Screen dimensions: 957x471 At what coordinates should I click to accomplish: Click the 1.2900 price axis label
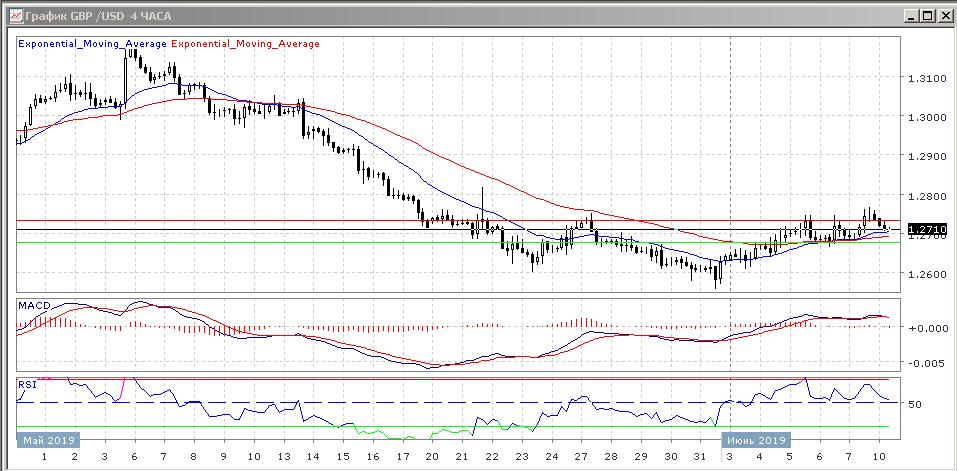925,157
